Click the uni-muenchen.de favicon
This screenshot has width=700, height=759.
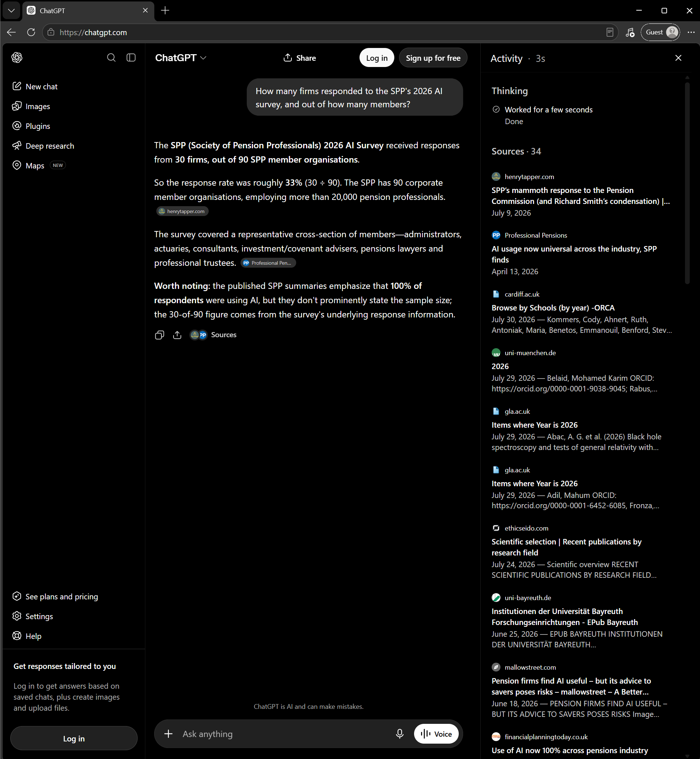point(496,353)
